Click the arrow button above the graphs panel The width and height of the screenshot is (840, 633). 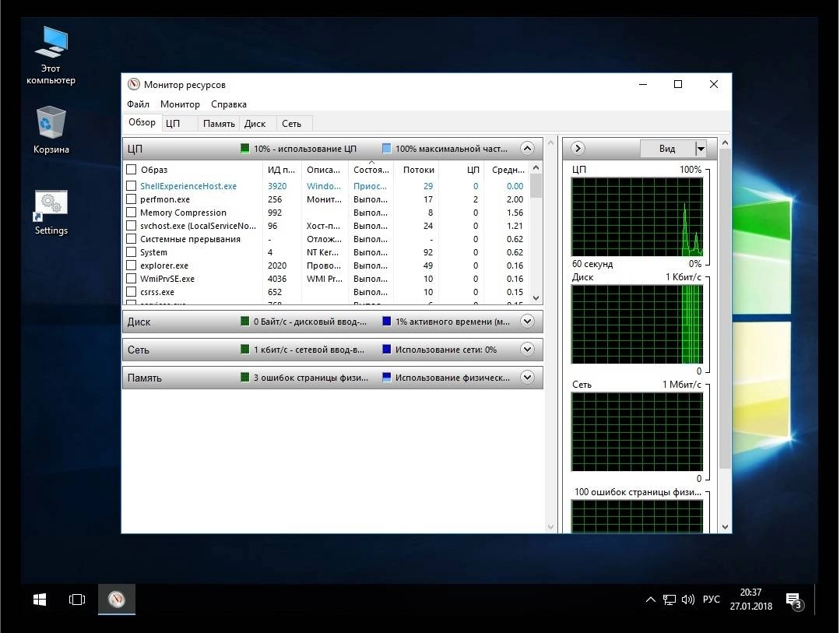click(578, 148)
